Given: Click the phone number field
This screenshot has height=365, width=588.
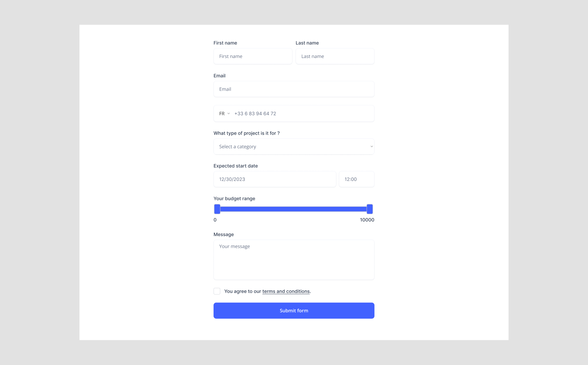Looking at the screenshot, I should tap(302, 114).
